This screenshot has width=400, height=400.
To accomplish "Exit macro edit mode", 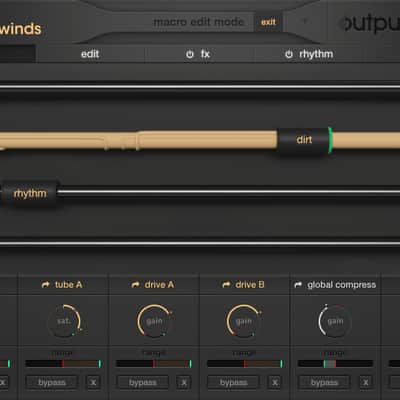I will click(268, 22).
